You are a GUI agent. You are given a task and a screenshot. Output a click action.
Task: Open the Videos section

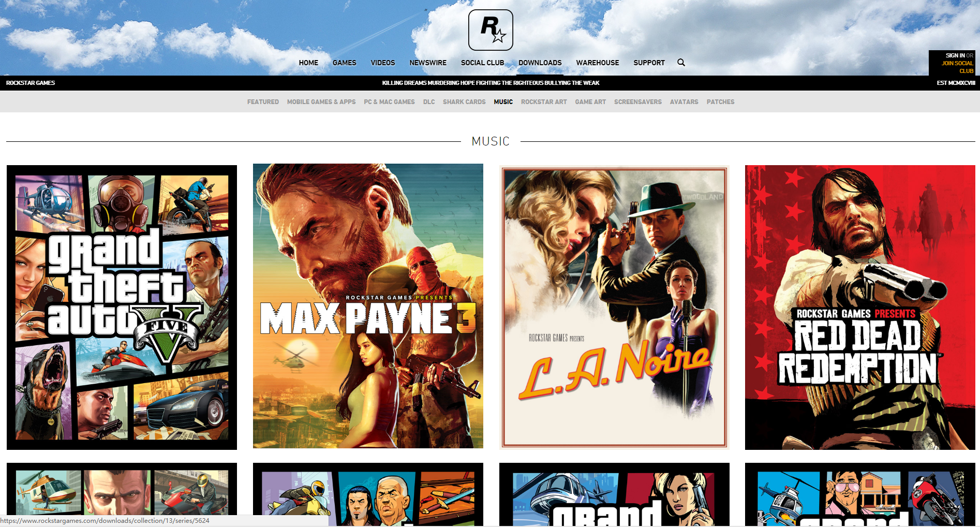(x=383, y=63)
